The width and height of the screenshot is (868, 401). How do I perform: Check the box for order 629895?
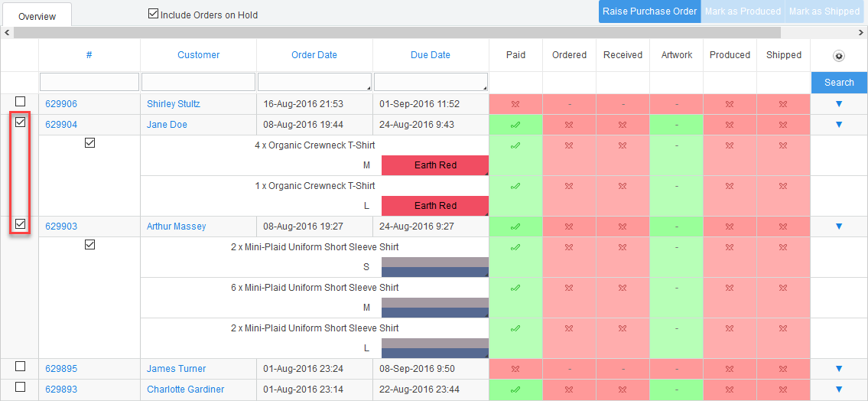21,367
